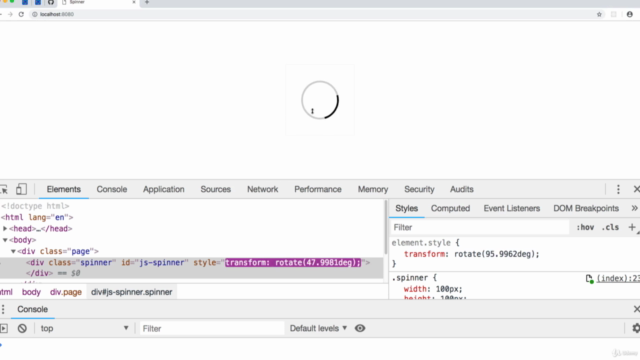Add a new style rule with plus
Viewport: 640px width, 360px height.
[632, 227]
